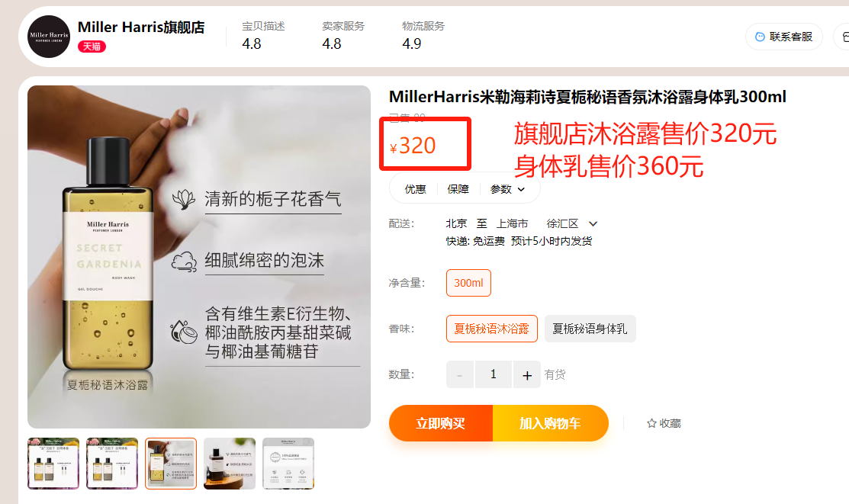The width and height of the screenshot is (849, 504).
Task: Click the quantity input field
Action: point(494,374)
